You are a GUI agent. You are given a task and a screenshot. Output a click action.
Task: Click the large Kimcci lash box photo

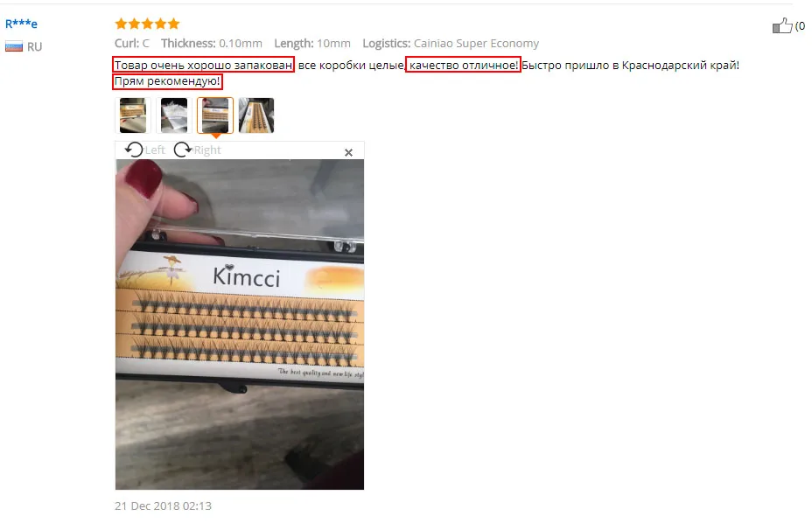coord(239,324)
